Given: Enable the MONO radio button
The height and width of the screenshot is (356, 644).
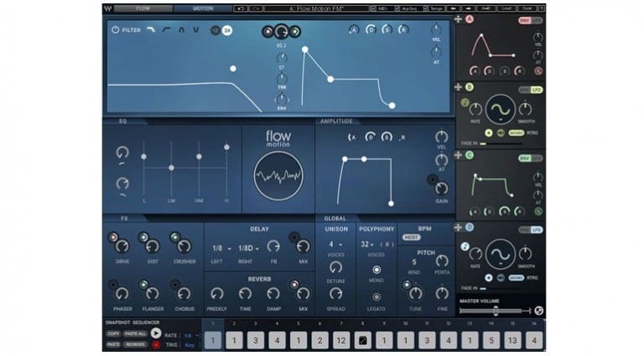Looking at the screenshot, I should pyautogui.click(x=377, y=270).
